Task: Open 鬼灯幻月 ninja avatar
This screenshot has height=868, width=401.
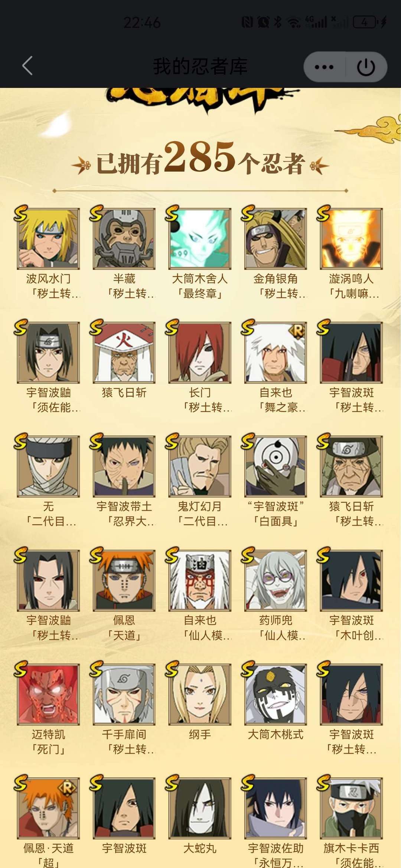Action: point(200,467)
